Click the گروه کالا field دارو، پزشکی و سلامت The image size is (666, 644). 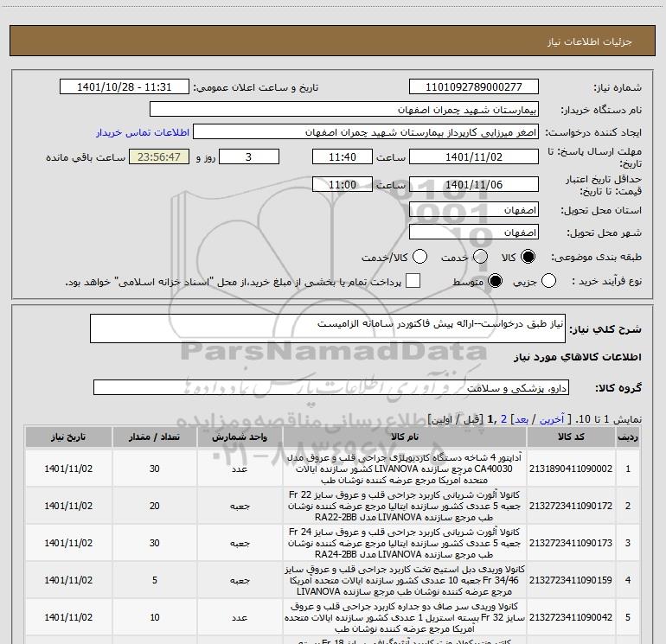pyautogui.click(x=331, y=387)
